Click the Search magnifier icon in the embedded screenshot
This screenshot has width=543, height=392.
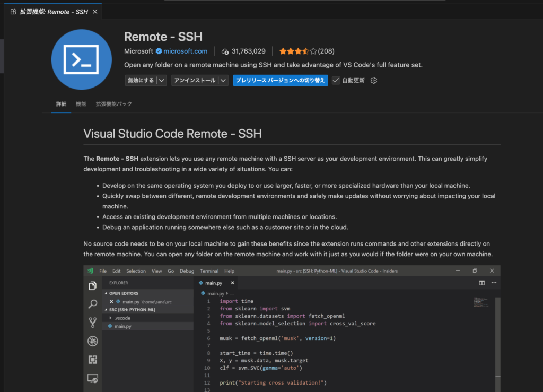[x=92, y=304]
